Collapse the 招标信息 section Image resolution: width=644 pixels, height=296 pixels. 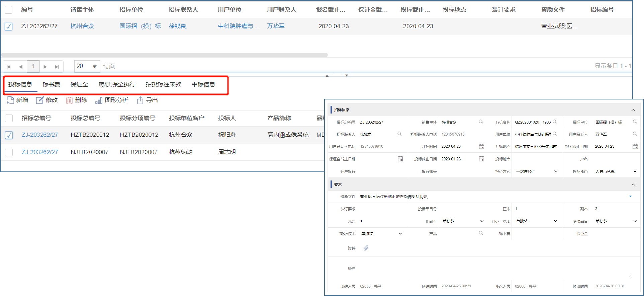(x=633, y=110)
